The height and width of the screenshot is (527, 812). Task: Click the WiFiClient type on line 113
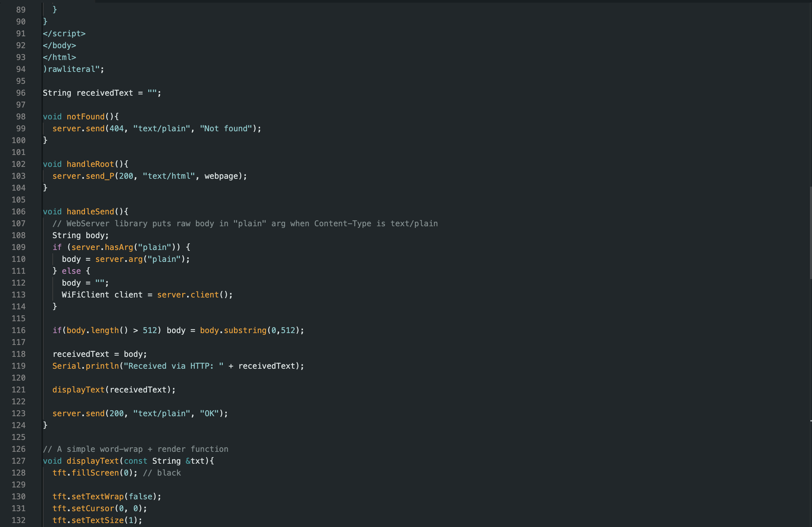85,294
